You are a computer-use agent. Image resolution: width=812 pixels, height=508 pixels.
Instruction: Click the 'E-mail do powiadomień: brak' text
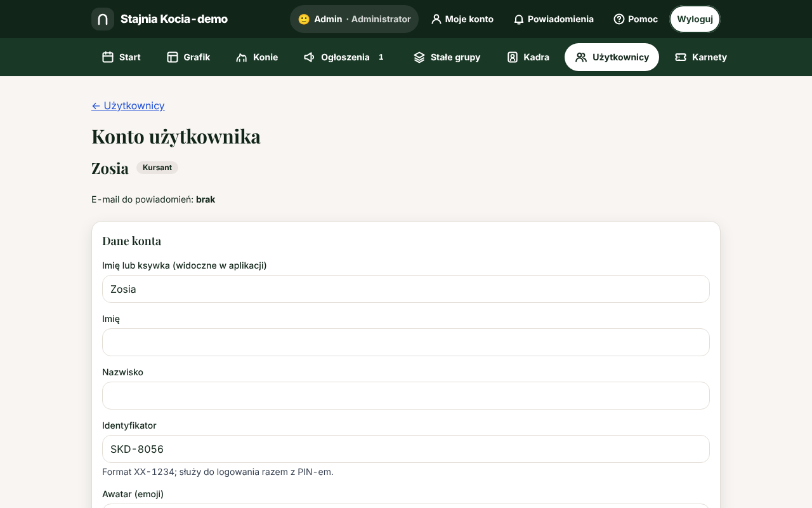[154, 199]
